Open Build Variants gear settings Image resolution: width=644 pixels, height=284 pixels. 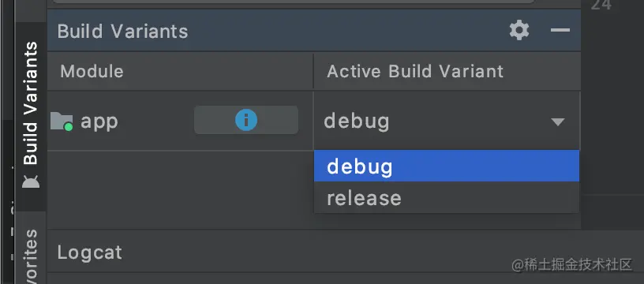tap(519, 30)
